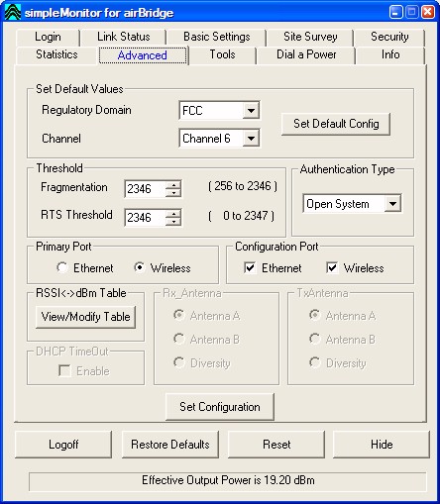The width and height of the screenshot is (440, 504).
Task: Click the airBridge app icon in title bar
Action: [x=13, y=12]
